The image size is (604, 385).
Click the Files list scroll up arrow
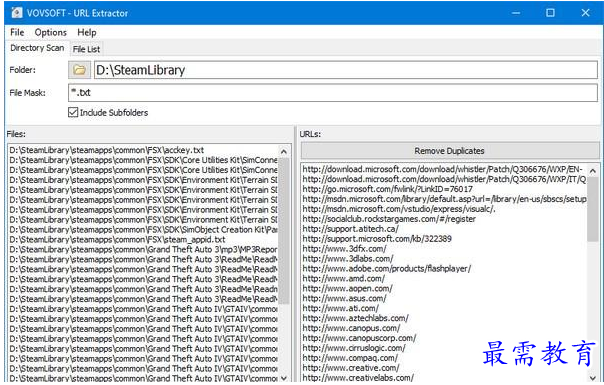coord(284,151)
